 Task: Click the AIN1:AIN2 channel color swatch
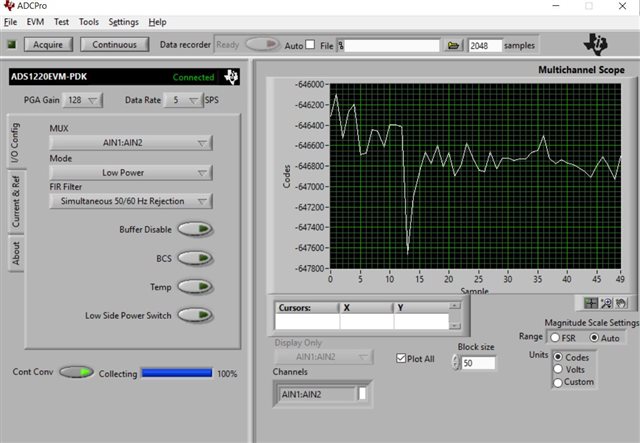click(362, 394)
